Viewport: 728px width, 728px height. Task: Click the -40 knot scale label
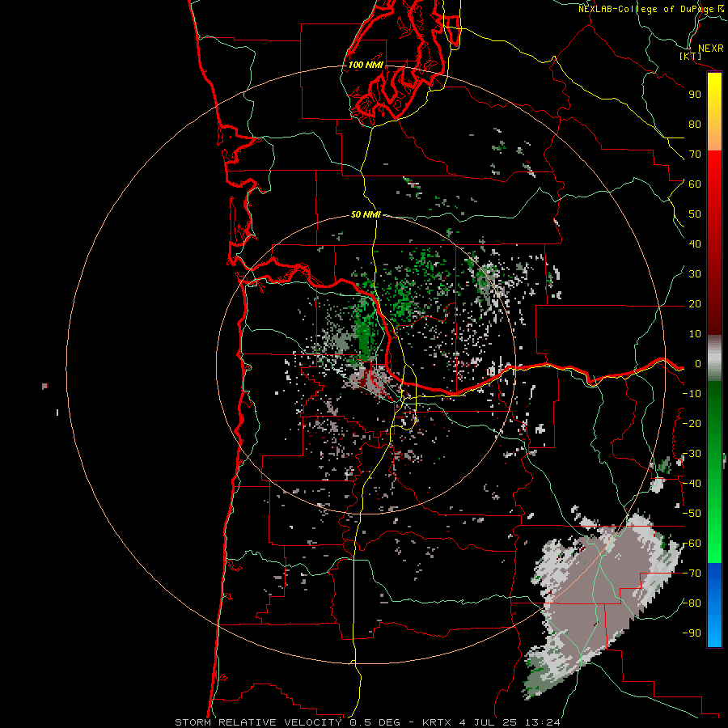692,484
